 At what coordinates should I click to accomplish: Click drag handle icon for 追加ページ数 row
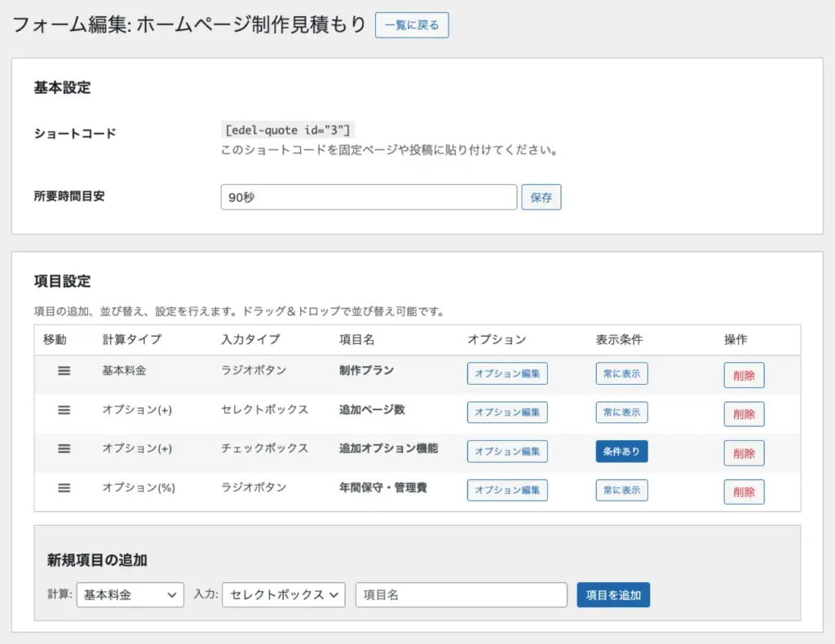tap(64, 409)
